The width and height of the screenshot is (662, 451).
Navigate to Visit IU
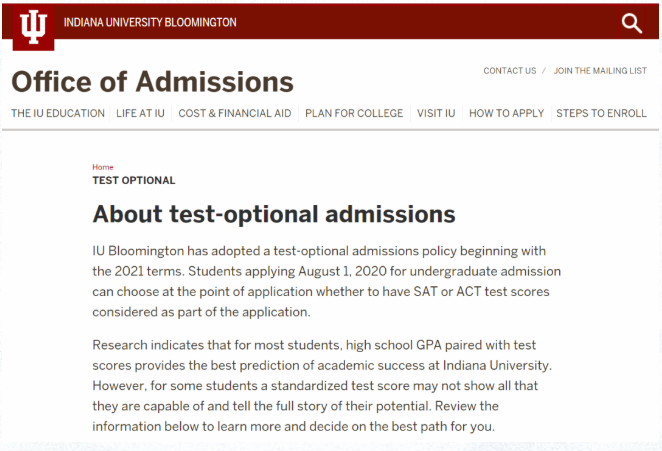tap(436, 113)
